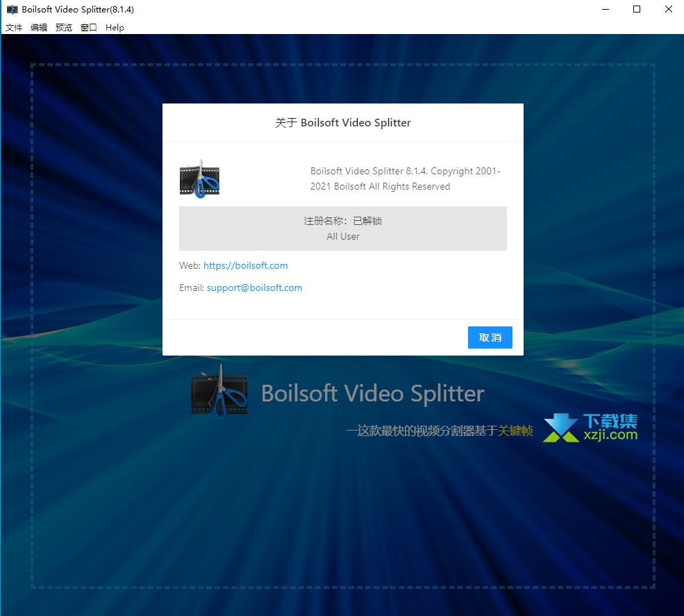Click the large scissors logo on main window

coord(219,391)
